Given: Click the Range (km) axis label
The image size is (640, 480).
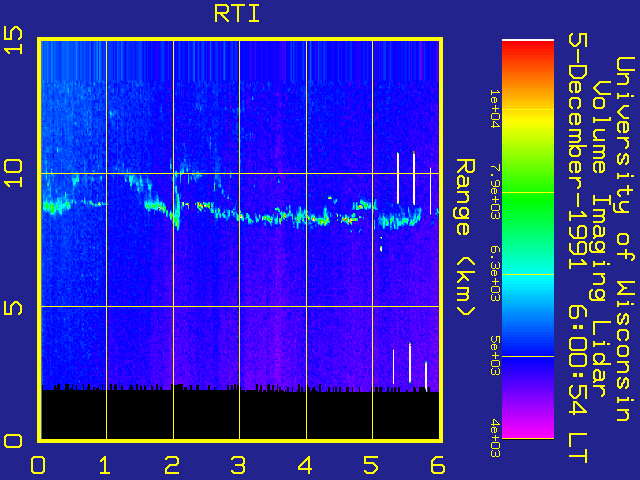Looking at the screenshot, I should pos(465,238).
